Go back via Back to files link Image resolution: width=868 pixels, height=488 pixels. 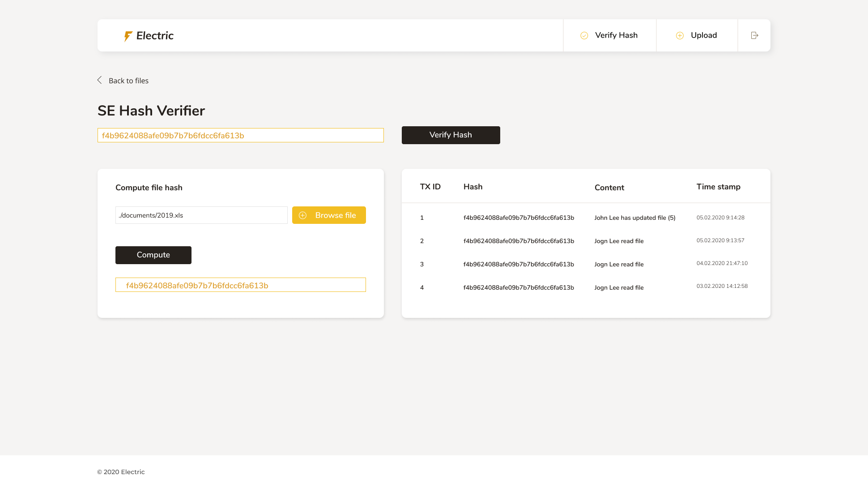point(128,81)
